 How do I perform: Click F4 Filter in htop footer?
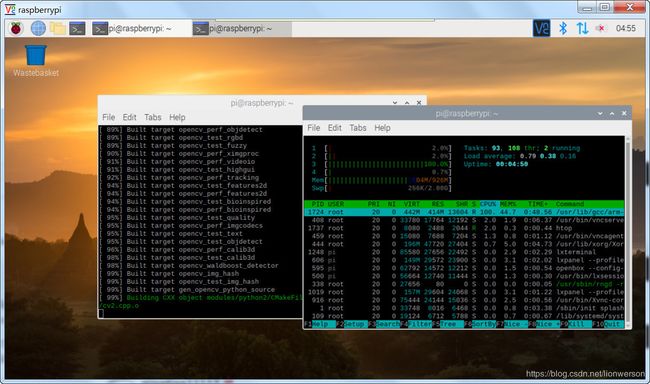416,324
